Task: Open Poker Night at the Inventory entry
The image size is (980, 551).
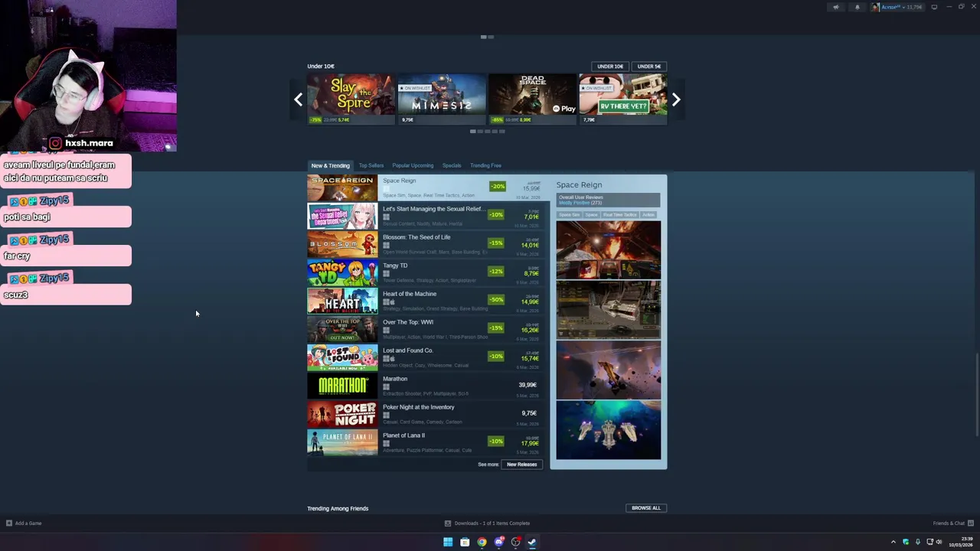Action: coord(426,415)
